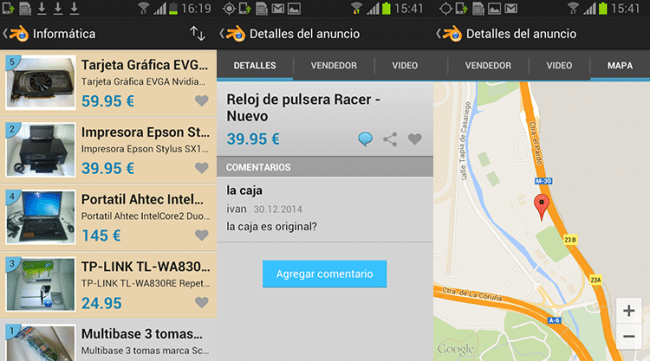Share the Reloj de pulsera ad

click(390, 139)
